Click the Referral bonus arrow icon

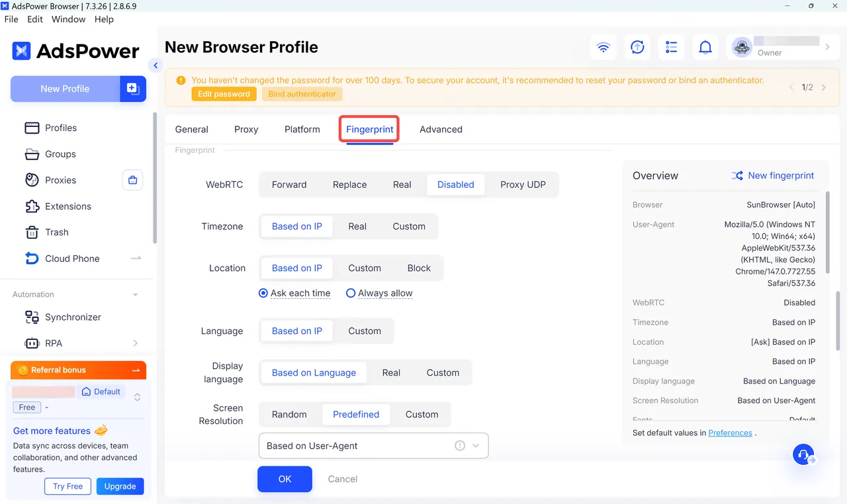[x=136, y=370]
